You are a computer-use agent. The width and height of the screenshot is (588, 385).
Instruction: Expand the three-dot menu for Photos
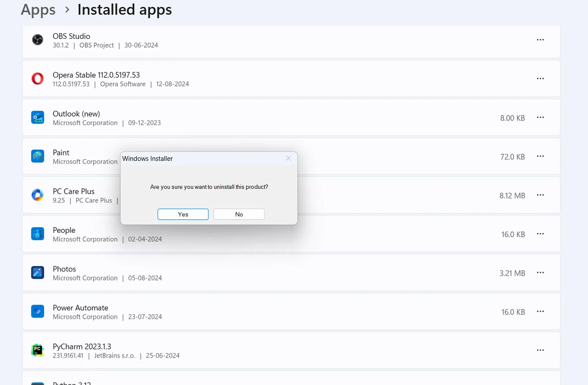pos(540,273)
